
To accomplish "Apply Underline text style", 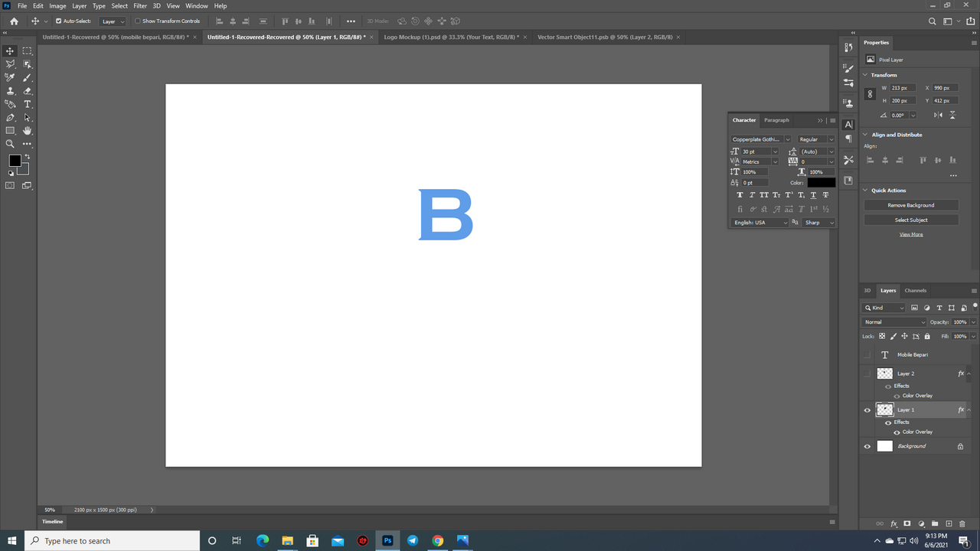I will [813, 195].
